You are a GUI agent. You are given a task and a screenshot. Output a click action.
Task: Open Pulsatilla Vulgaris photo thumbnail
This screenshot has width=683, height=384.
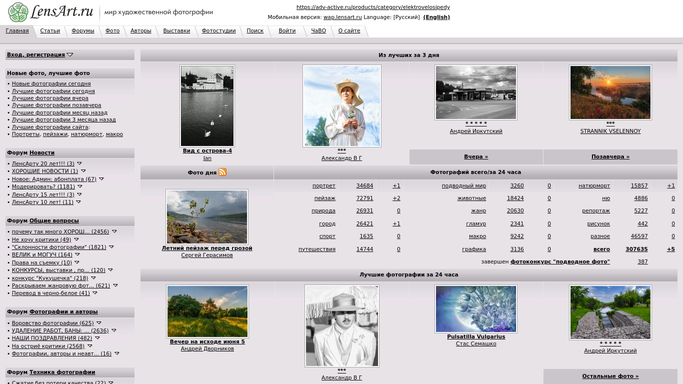[x=476, y=309]
